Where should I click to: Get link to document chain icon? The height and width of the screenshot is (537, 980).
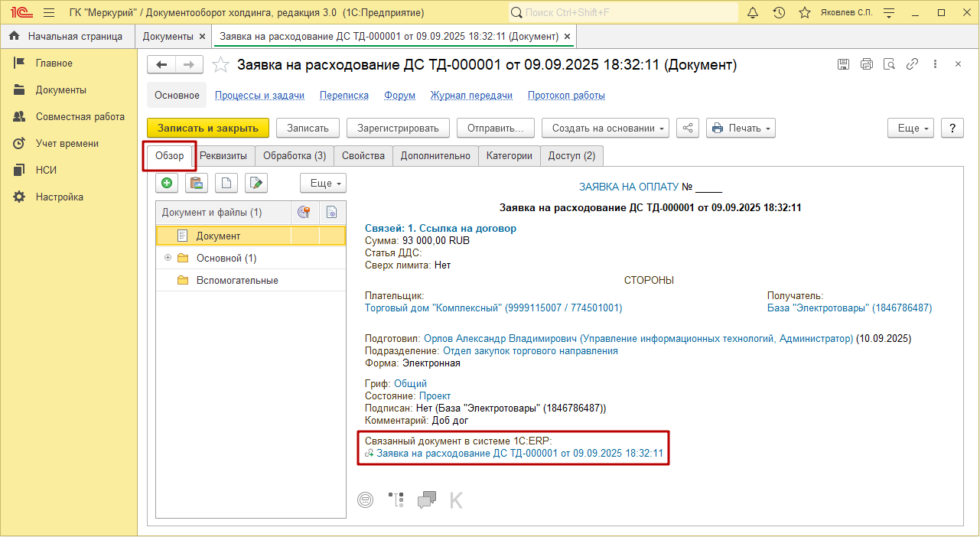click(x=912, y=64)
